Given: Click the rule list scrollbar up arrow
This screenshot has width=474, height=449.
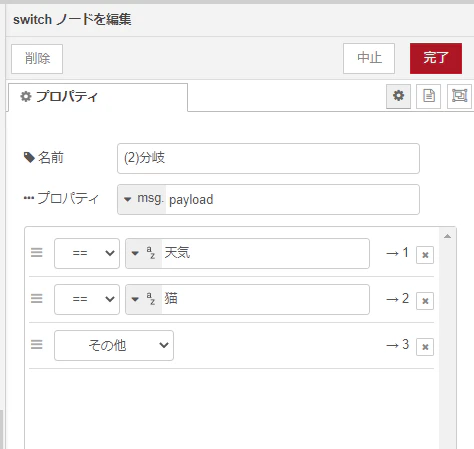Looking at the screenshot, I should click(448, 236).
